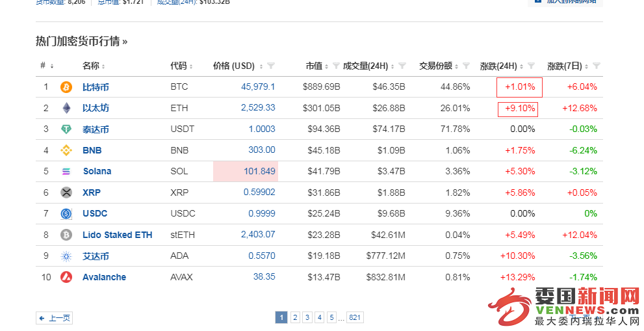
Task: Open filter for 涨跌(24H) column
Action: (x=531, y=66)
